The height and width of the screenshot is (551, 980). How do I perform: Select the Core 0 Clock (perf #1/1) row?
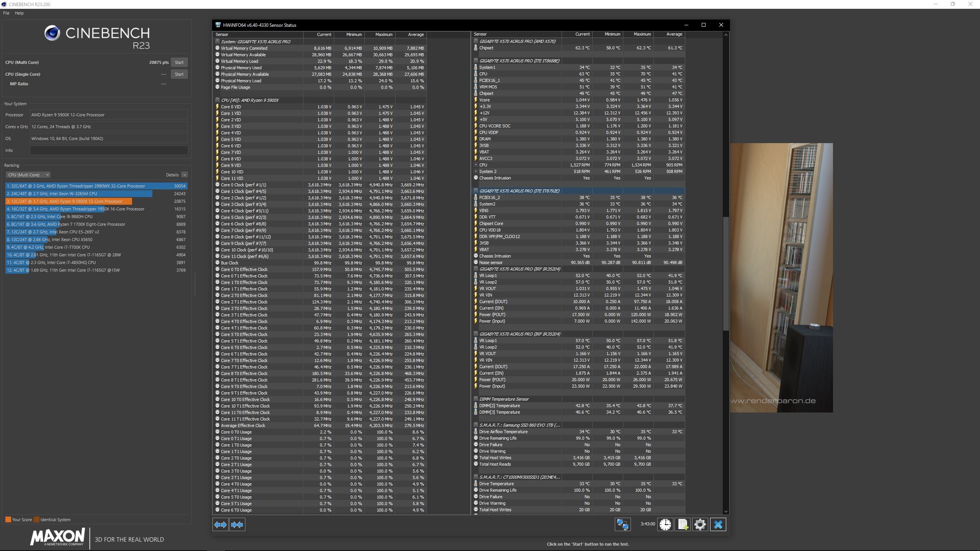(x=320, y=185)
